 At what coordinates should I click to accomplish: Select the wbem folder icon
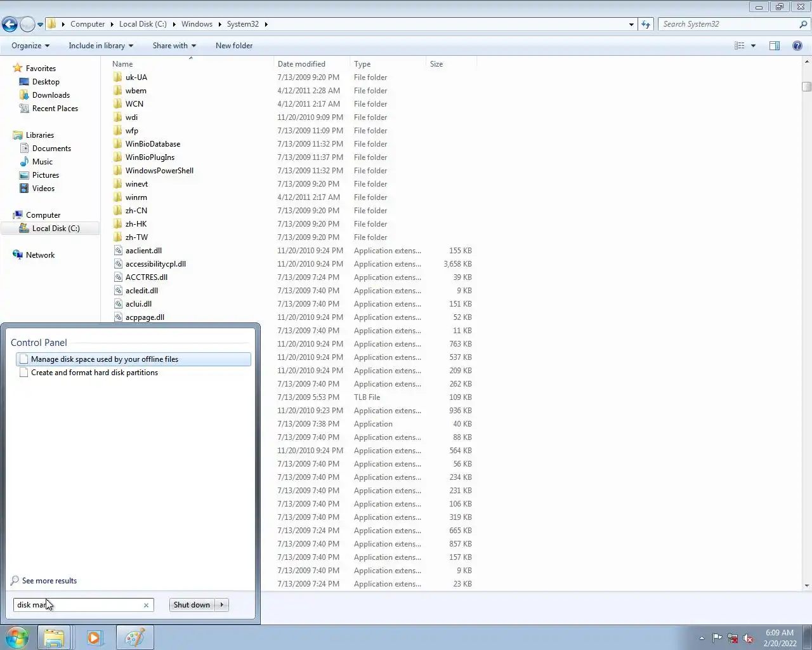click(x=118, y=91)
